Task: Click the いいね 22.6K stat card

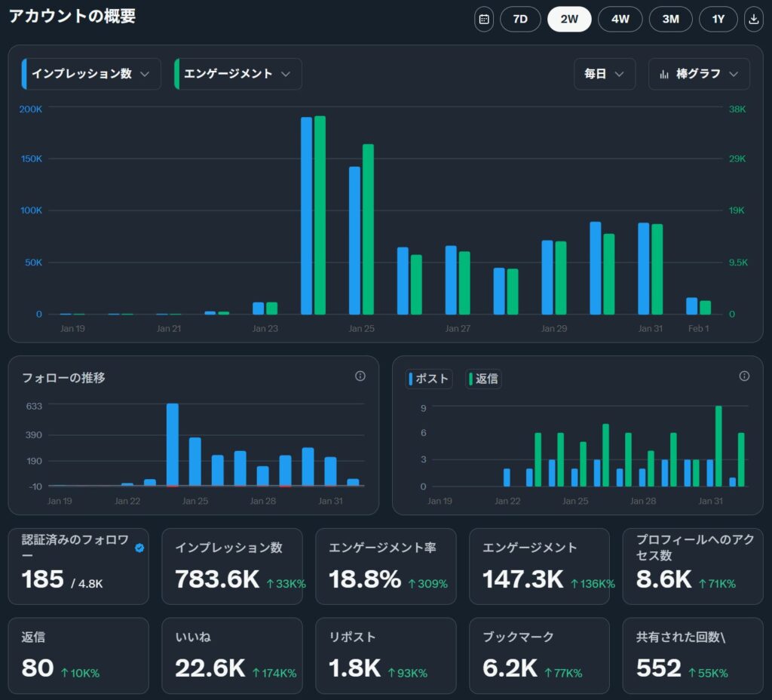Action: 231,655
